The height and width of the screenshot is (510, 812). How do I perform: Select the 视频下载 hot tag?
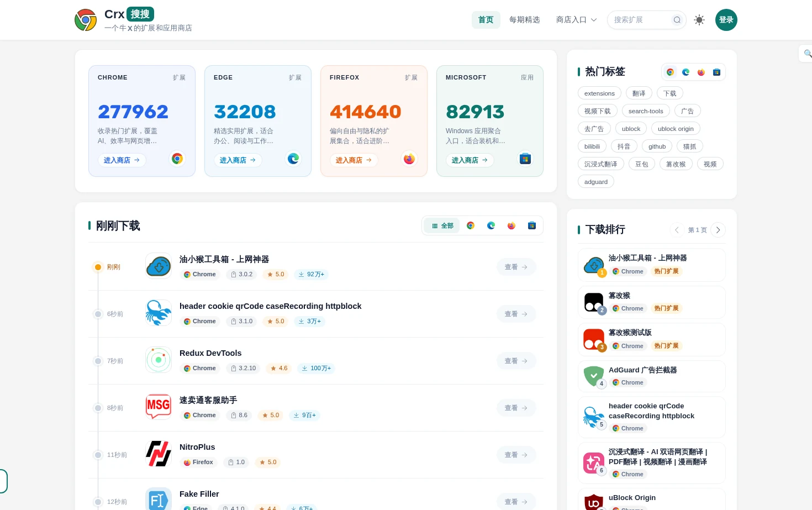(x=597, y=111)
